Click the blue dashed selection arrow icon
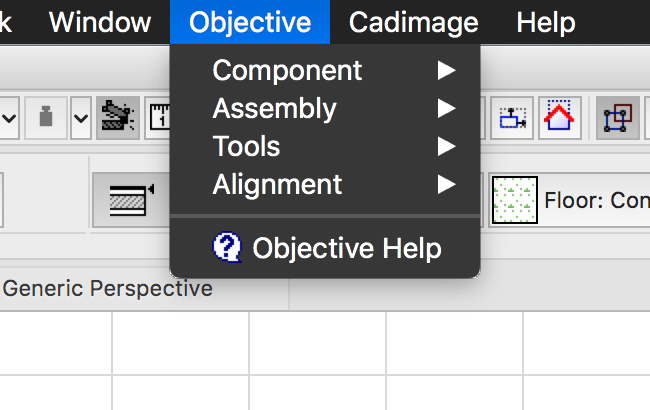 514,118
